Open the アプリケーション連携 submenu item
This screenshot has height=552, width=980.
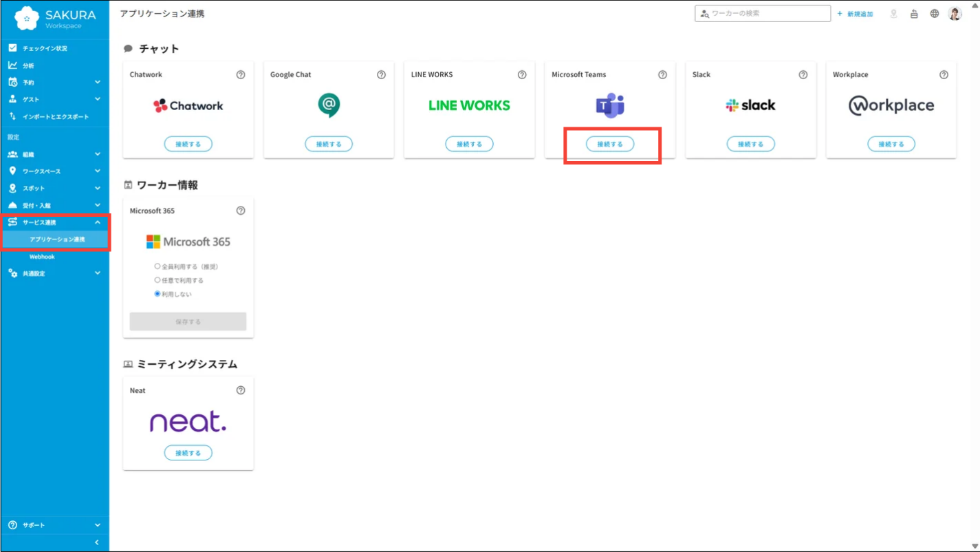57,240
